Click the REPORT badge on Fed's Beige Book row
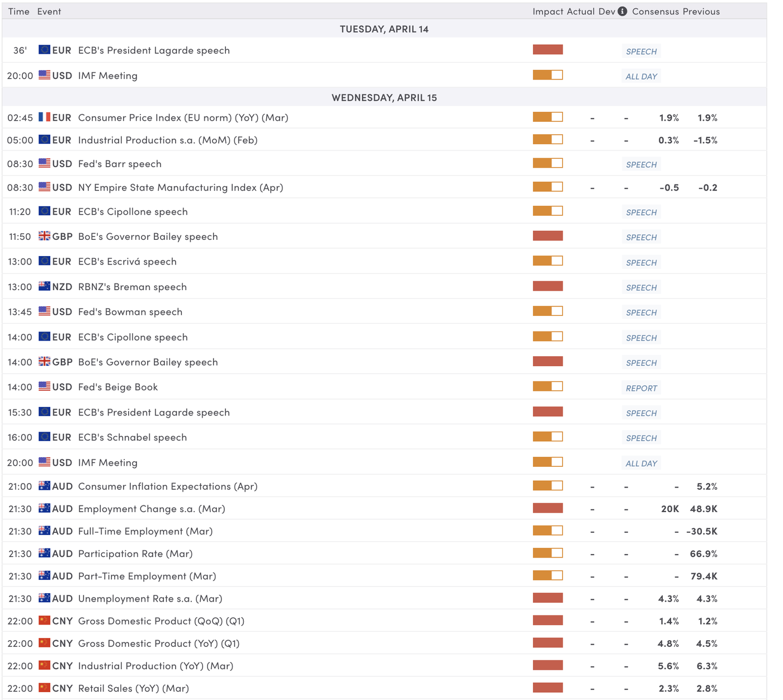Image resolution: width=783 pixels, height=700 pixels. pyautogui.click(x=641, y=388)
